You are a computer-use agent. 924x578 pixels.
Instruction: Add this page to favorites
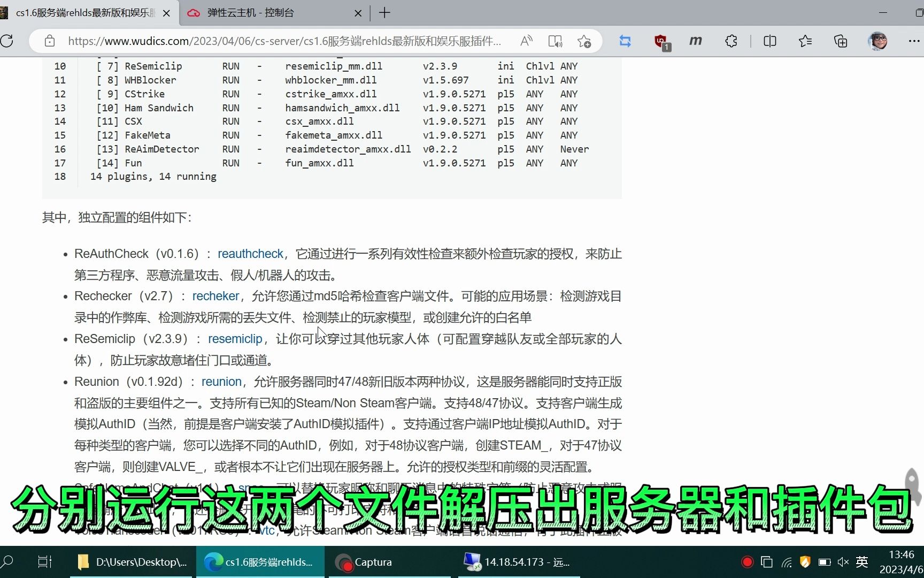(584, 41)
